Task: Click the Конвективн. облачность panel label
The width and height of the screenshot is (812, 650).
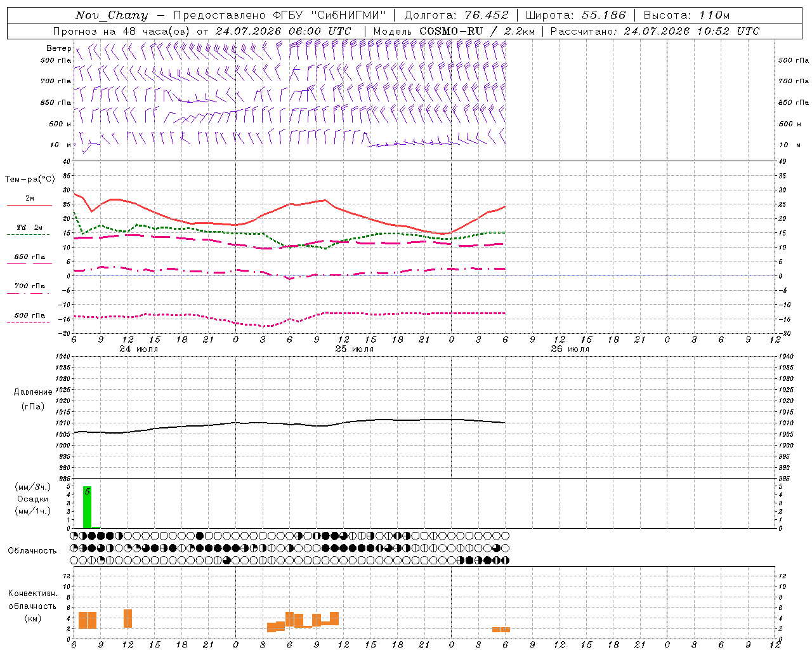Action: pyautogui.click(x=32, y=606)
